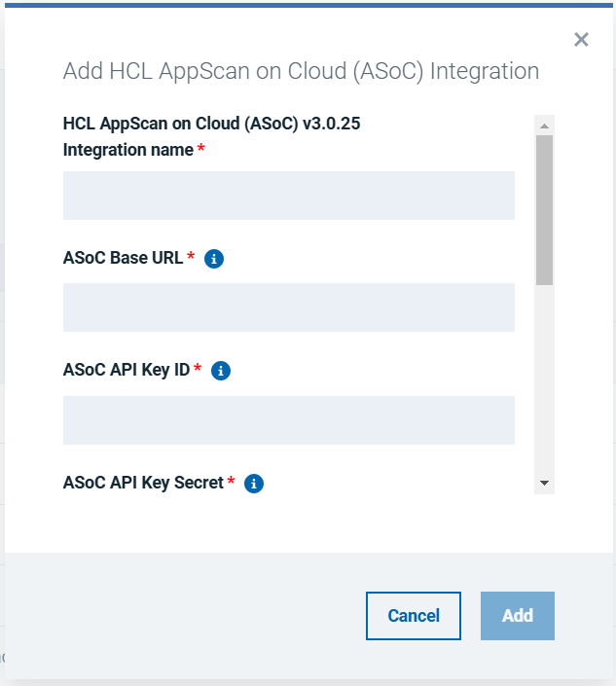
Task: Close the Add Integration dialog with X
Action: click(581, 40)
